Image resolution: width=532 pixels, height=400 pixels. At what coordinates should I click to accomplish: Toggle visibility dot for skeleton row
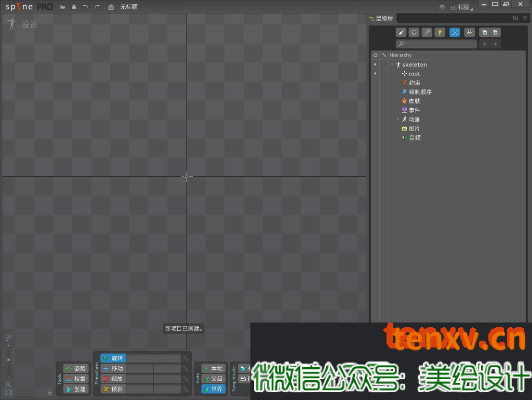(x=375, y=64)
